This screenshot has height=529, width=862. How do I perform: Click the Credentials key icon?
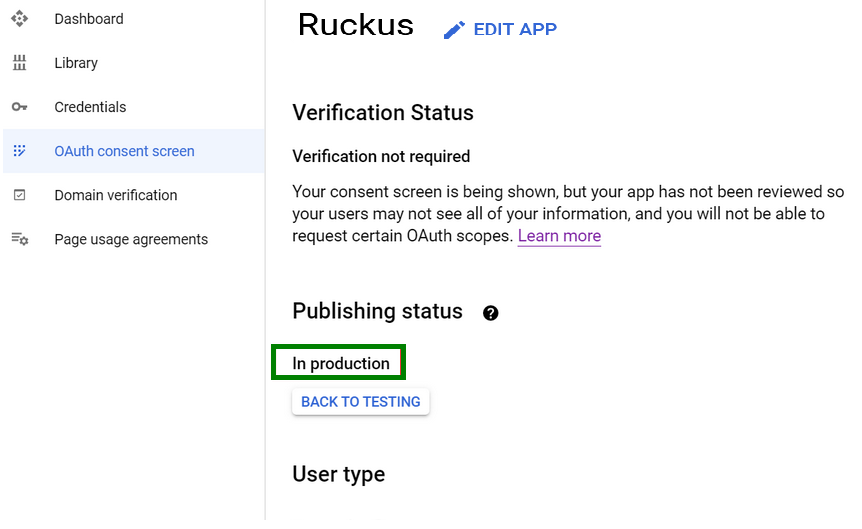19,107
